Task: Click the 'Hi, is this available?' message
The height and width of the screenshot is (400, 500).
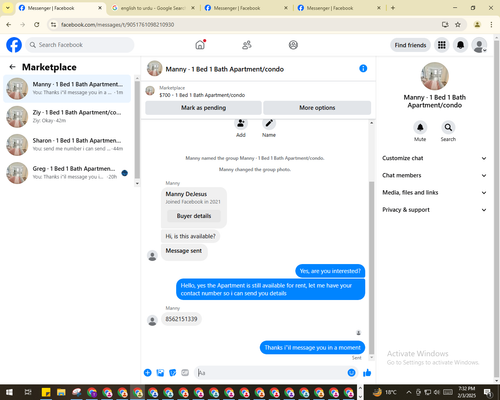Action: pos(190,236)
